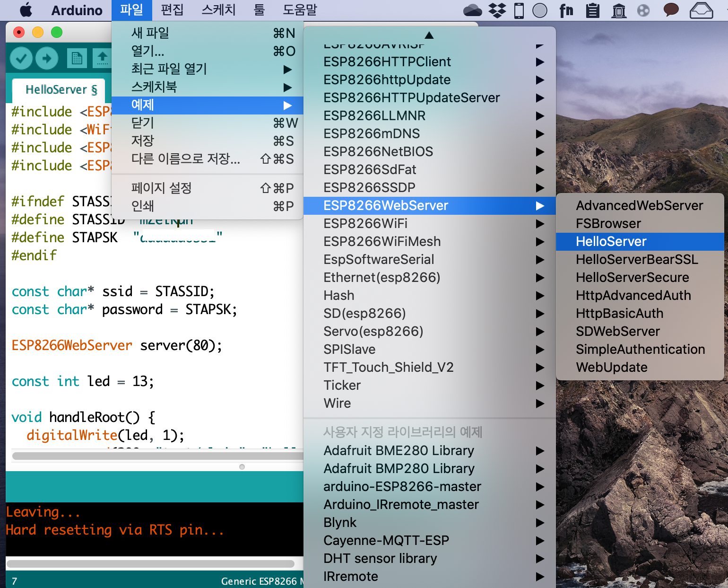Expand ESP8266httpUpdate examples
Image resolution: width=728 pixels, height=588 pixels.
[429, 80]
